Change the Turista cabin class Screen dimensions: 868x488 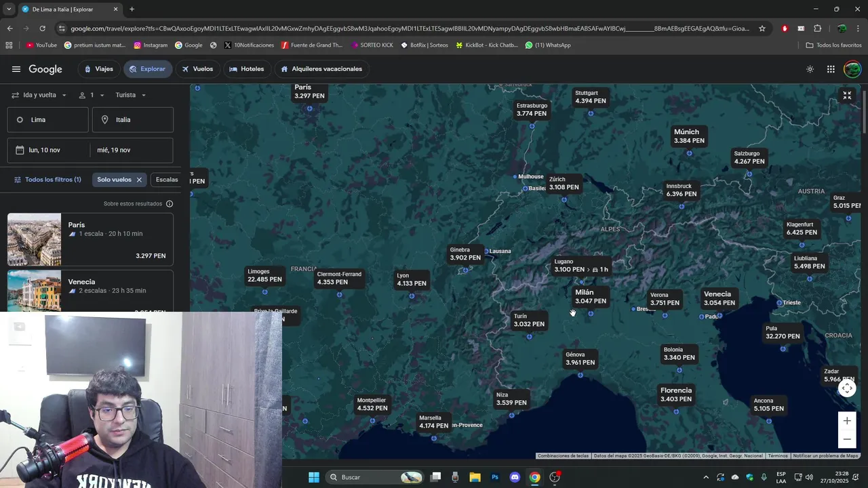click(x=131, y=95)
